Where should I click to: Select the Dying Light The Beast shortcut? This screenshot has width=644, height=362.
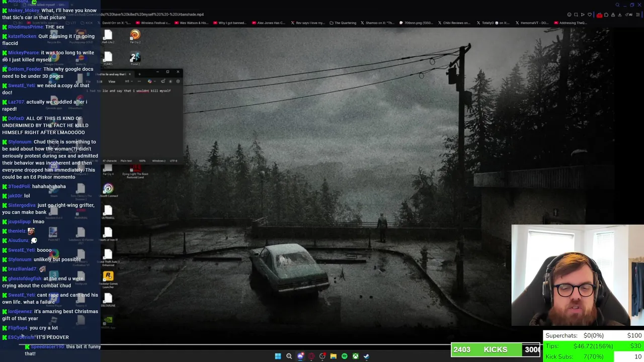[x=135, y=171]
